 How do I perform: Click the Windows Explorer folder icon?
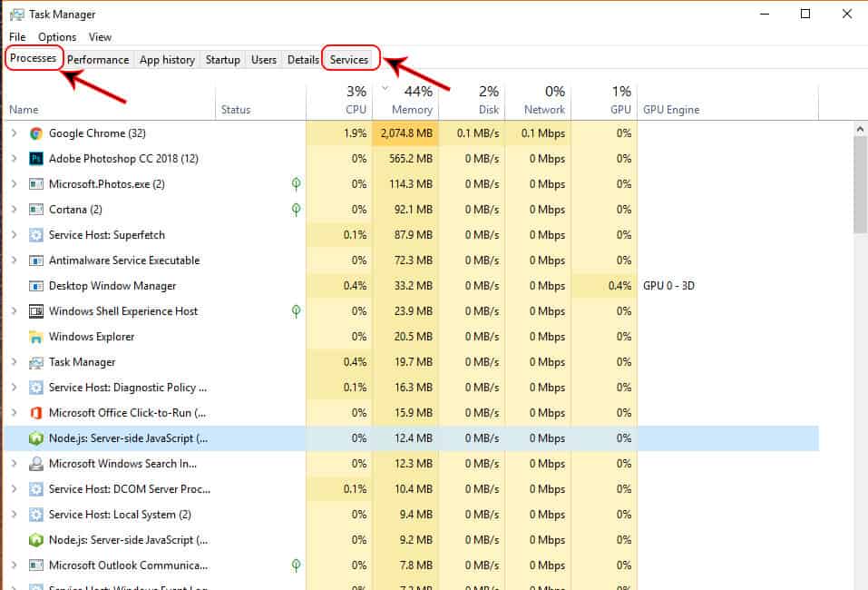[x=36, y=337]
